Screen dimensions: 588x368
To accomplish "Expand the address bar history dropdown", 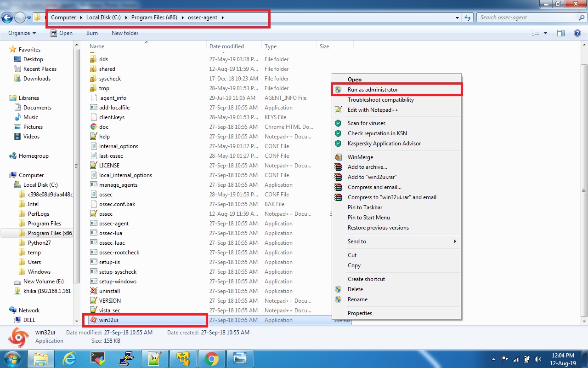I will point(457,17).
